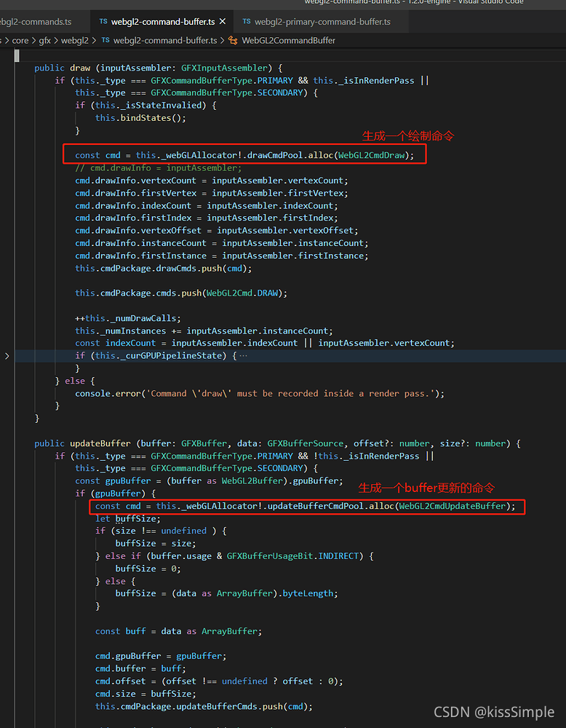Click 'cmd.drawInfo.vertexOffset' assignment line

pyautogui.click(x=217, y=231)
